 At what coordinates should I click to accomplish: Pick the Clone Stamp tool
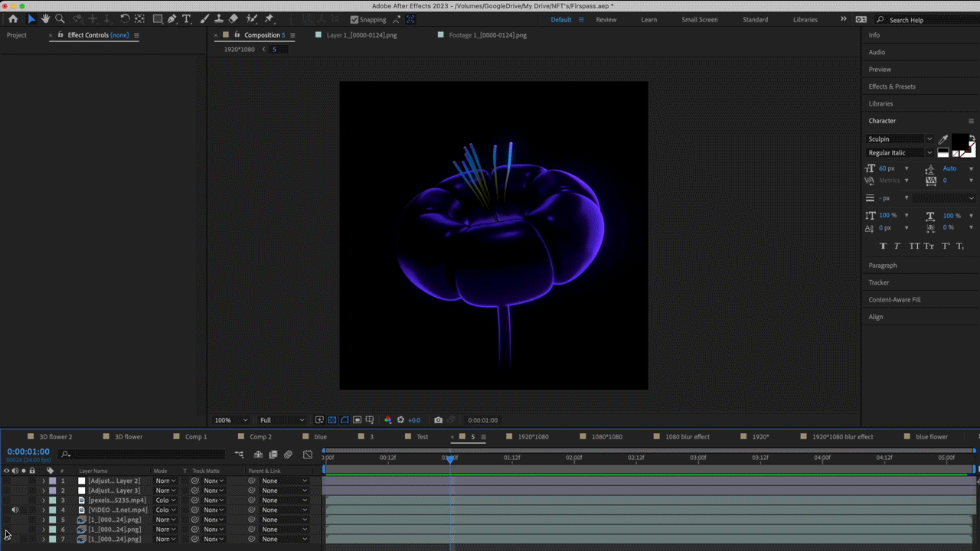click(219, 19)
